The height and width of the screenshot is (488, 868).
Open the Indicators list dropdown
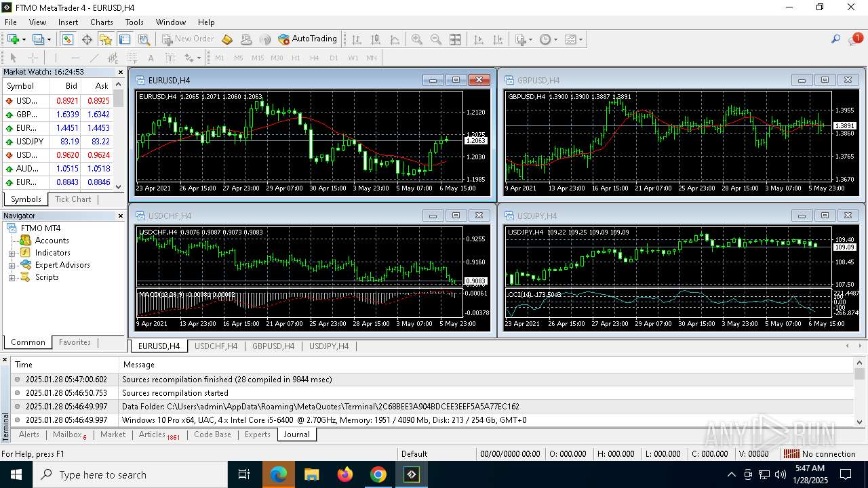coord(524,39)
